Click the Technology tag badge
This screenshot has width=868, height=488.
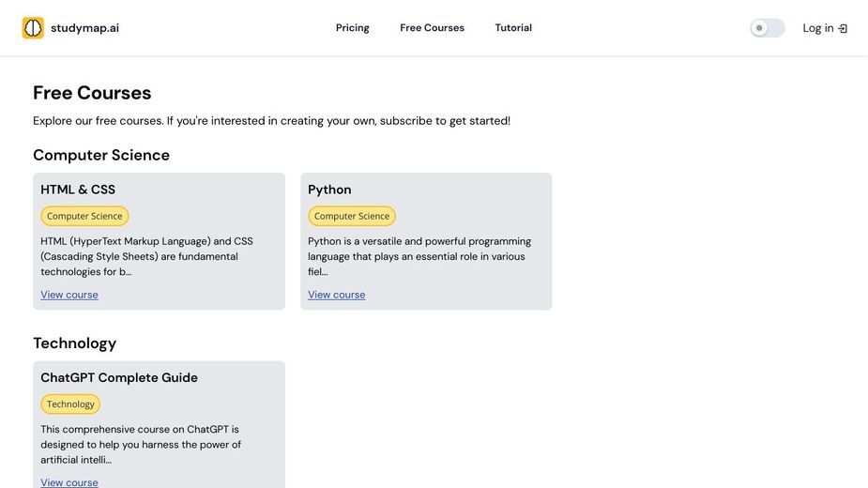(70, 404)
